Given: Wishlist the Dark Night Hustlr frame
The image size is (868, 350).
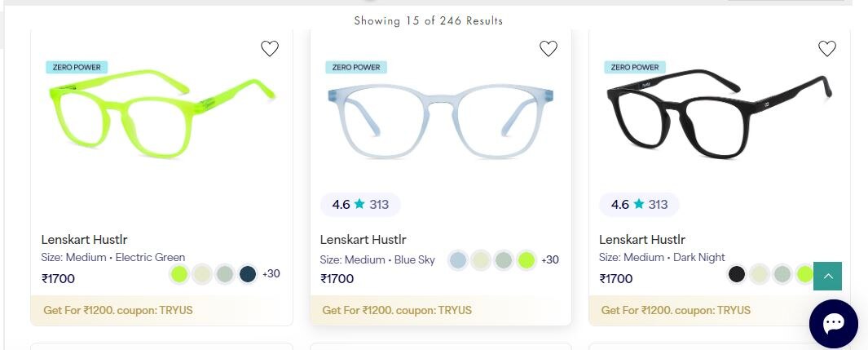Looking at the screenshot, I should tap(827, 49).
